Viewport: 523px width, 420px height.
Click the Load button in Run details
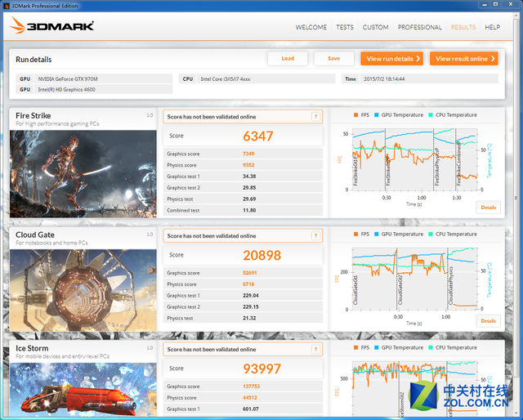[x=288, y=59]
